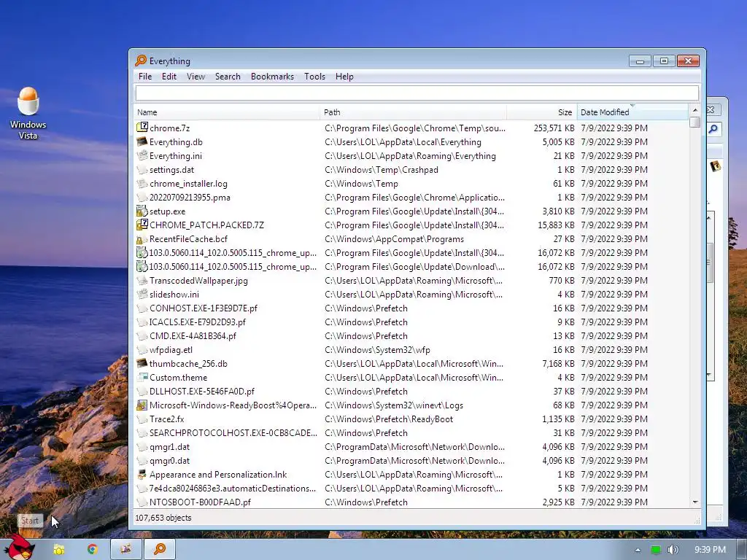Click the Everything magnifier icon in title bar

click(141, 61)
